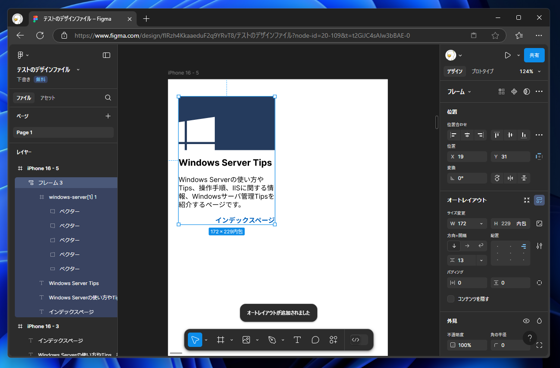Switch to Dev Mode with the code toggle
This screenshot has height=368, width=560.
[x=359, y=340]
